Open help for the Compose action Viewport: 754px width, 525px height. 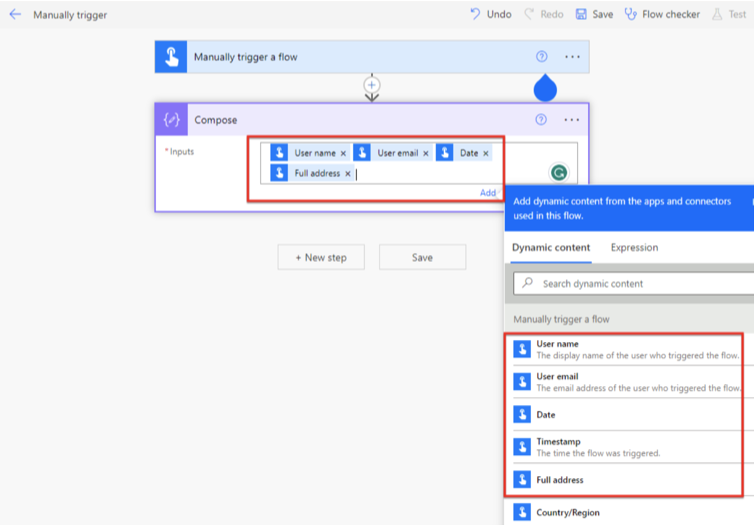(x=541, y=119)
